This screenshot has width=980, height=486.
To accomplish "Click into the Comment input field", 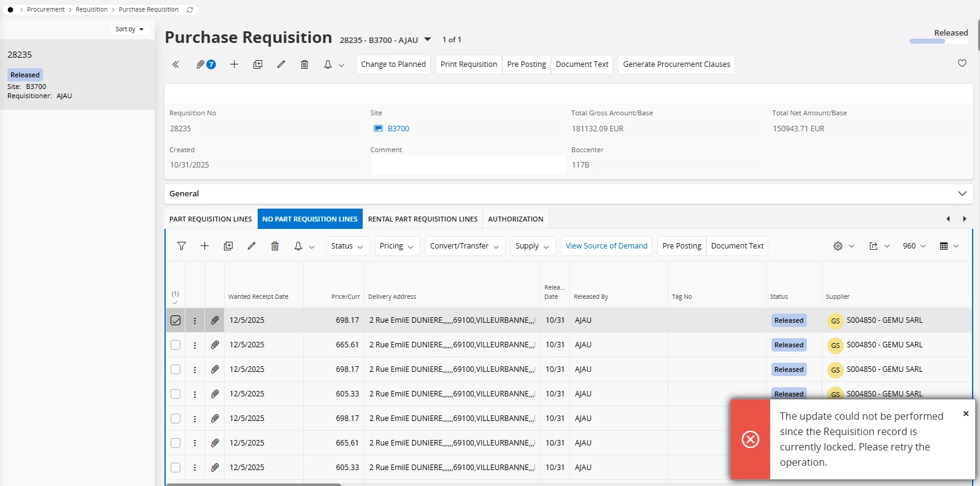I will [468, 165].
